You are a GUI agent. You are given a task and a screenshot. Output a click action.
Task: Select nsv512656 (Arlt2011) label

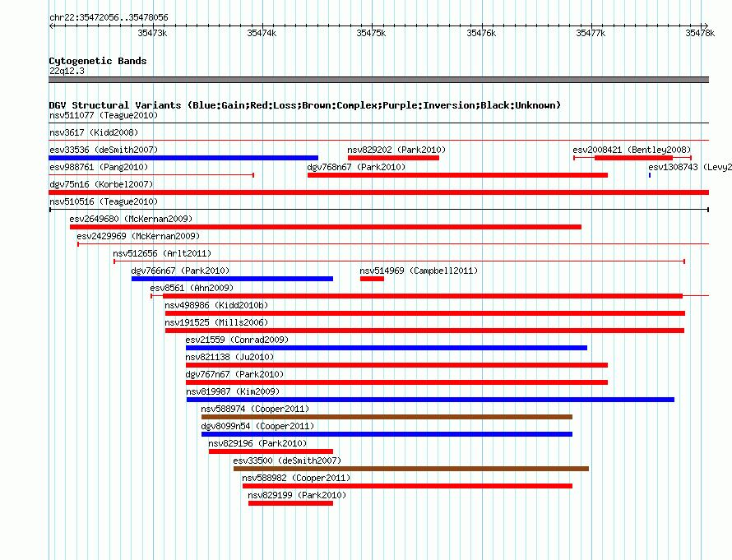tap(162, 253)
